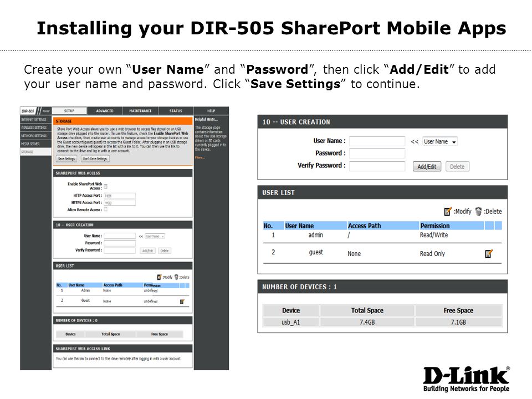Click the '7.1GB' free space cell

tap(458, 322)
